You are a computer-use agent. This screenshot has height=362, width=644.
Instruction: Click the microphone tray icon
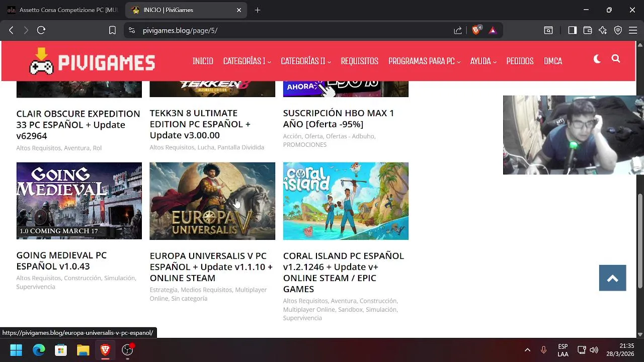[x=543, y=350]
